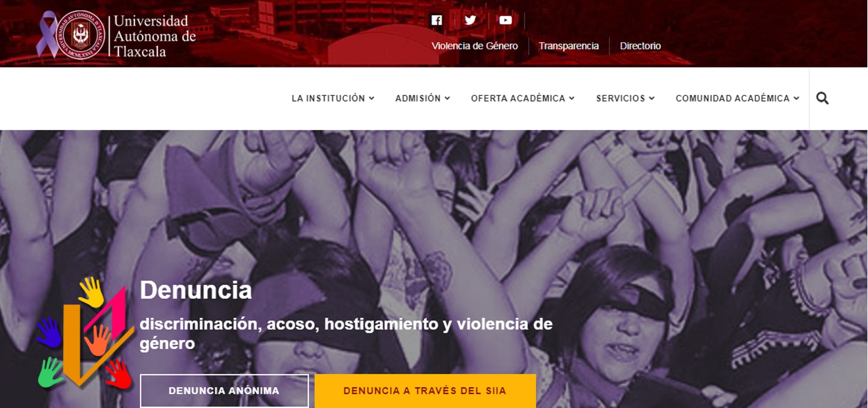This screenshot has width=868, height=408.
Task: Expand the La Institución chevron
Action: click(372, 98)
